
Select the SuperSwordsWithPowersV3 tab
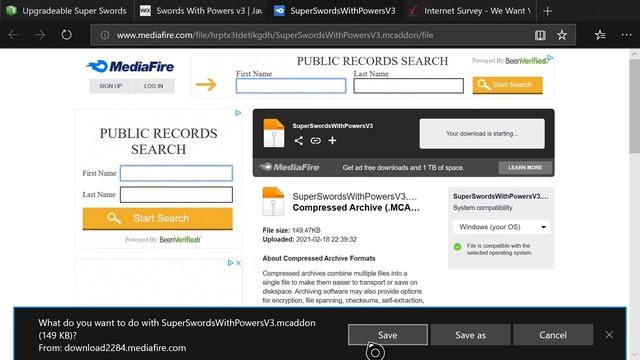click(x=335, y=11)
